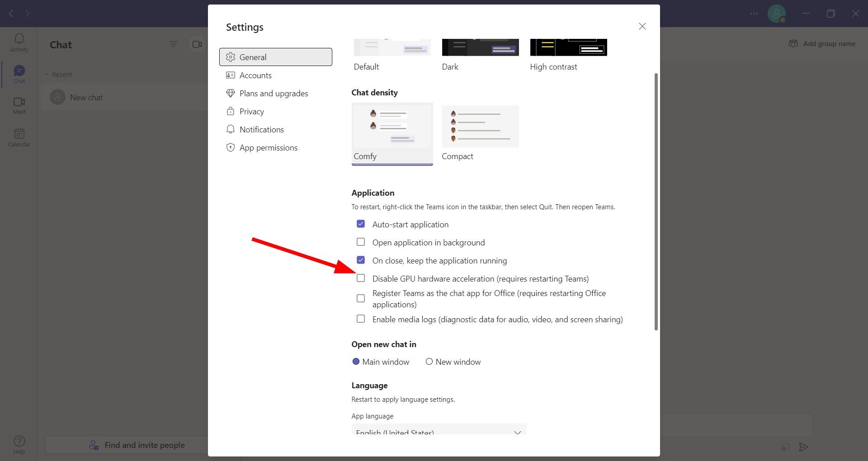Image resolution: width=868 pixels, height=461 pixels.
Task: Click the Language section heading
Action: [x=369, y=386]
